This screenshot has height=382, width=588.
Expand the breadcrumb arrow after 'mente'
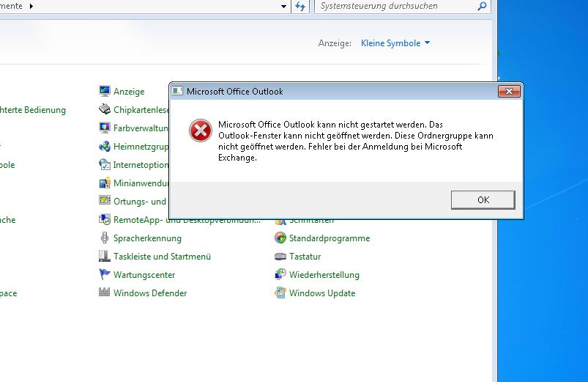[31, 6]
